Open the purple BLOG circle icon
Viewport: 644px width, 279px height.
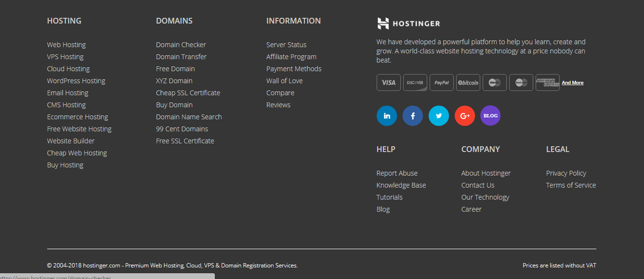click(490, 116)
